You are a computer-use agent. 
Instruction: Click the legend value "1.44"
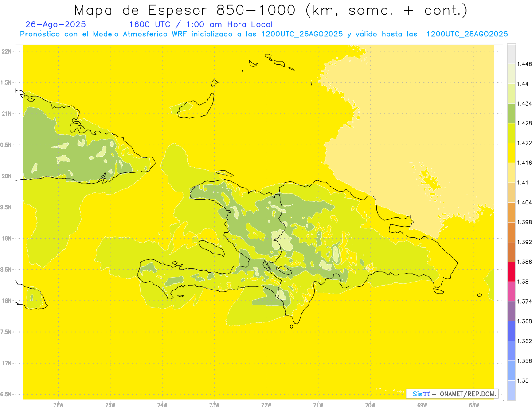pos(523,83)
